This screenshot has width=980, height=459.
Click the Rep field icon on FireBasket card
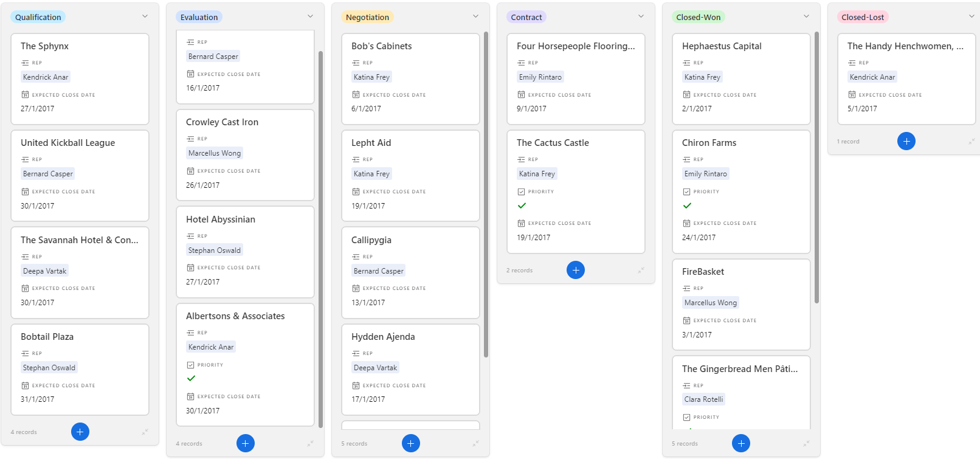(686, 288)
